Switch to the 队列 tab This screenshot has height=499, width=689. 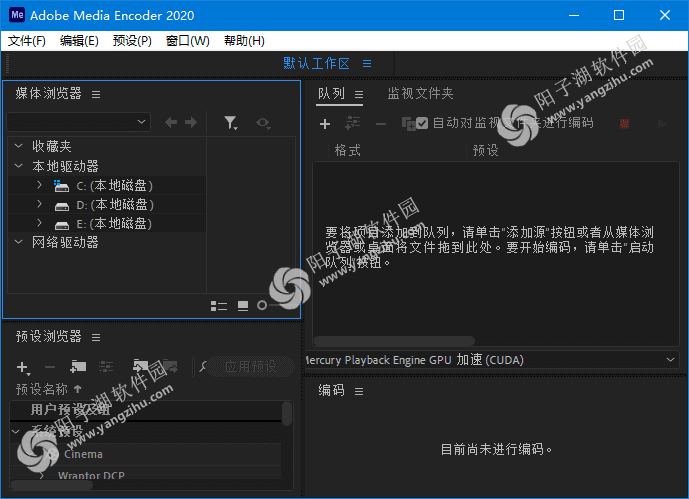tap(331, 94)
